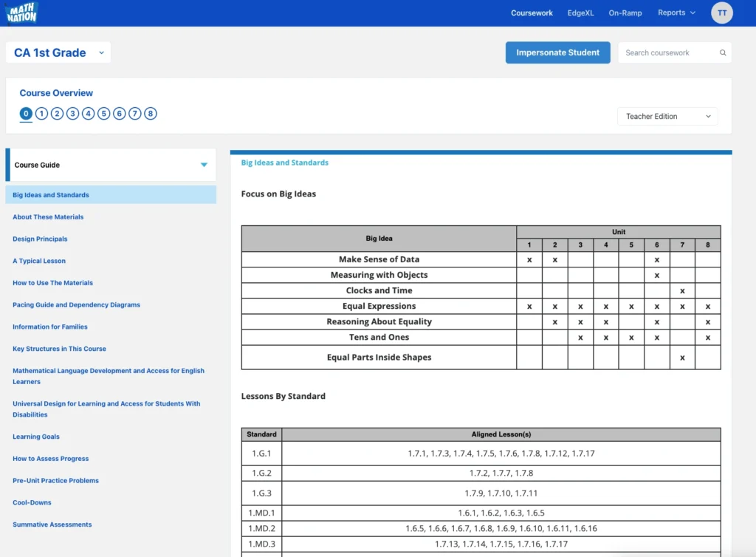This screenshot has height=557, width=756.
Task: Open the Reports menu
Action: pyautogui.click(x=676, y=13)
